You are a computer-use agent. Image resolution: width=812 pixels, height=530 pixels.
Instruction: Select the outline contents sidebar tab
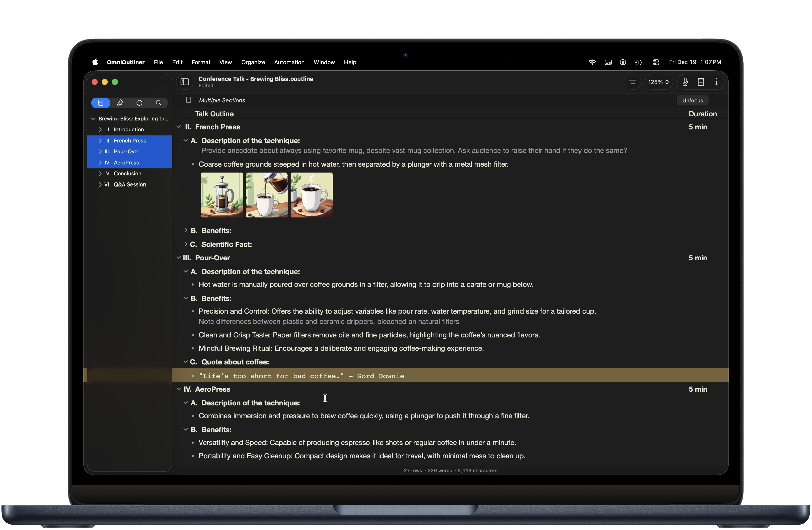click(x=101, y=103)
